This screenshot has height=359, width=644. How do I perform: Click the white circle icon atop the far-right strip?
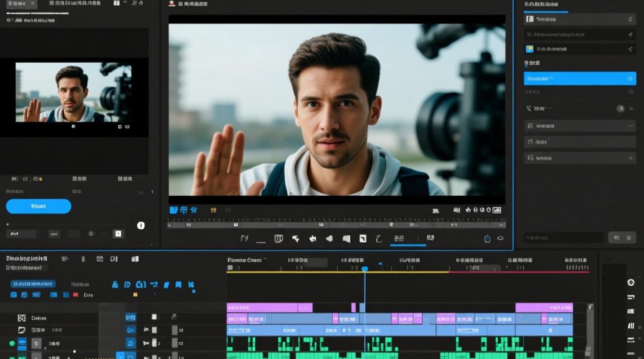631,282
